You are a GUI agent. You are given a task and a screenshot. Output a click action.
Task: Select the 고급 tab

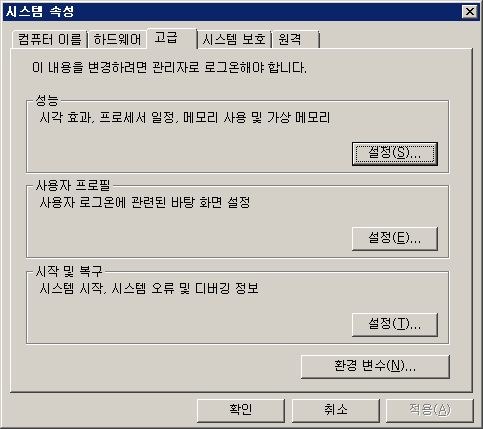pyautogui.click(x=172, y=38)
